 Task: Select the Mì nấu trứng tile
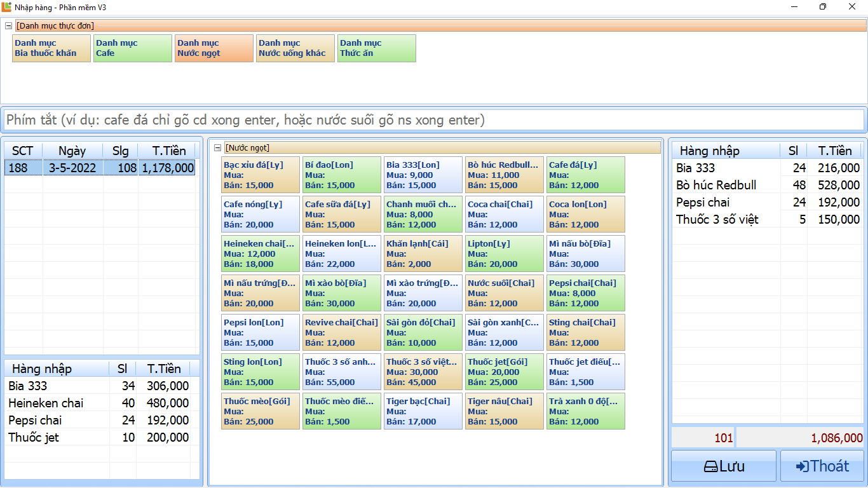click(261, 293)
